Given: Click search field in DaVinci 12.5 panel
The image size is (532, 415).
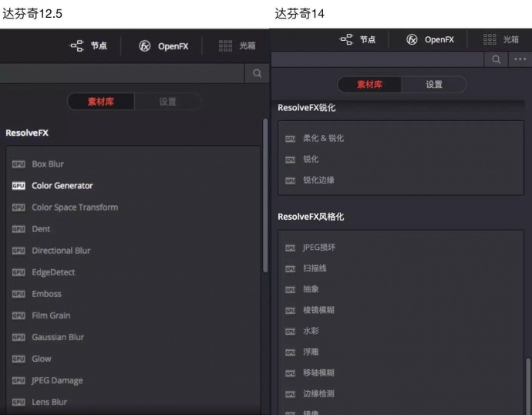Looking at the screenshot, I should [x=122, y=73].
